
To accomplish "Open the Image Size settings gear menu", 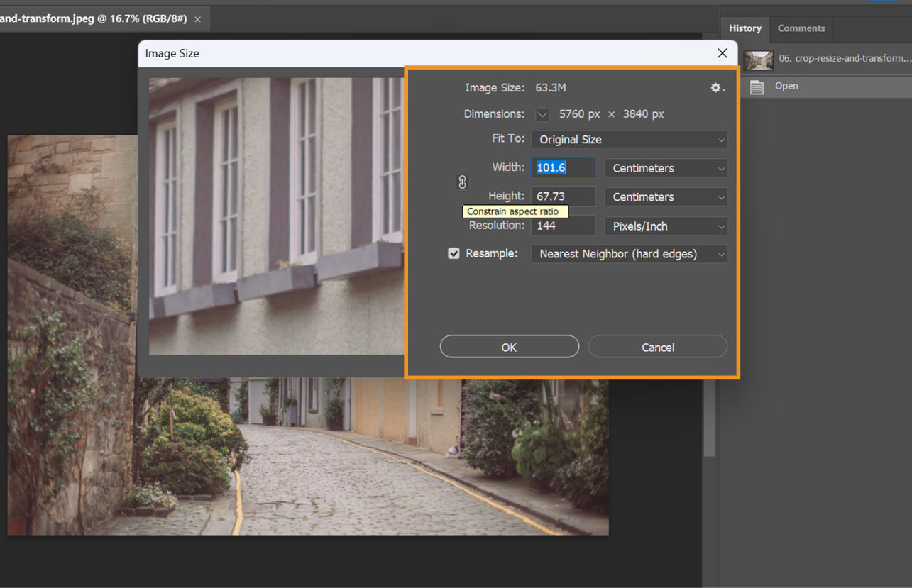I will pyautogui.click(x=715, y=87).
